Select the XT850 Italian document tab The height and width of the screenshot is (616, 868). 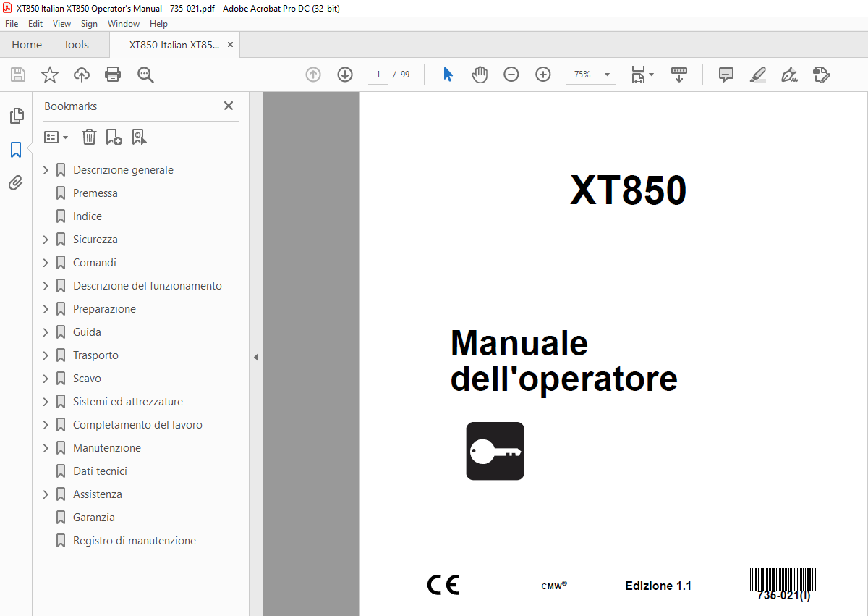tap(174, 45)
